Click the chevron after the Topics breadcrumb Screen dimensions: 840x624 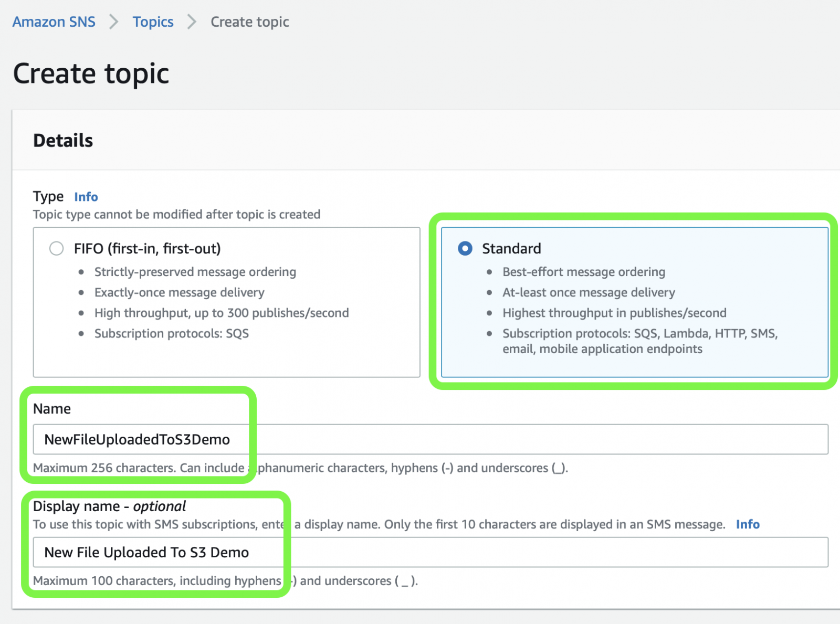192,22
